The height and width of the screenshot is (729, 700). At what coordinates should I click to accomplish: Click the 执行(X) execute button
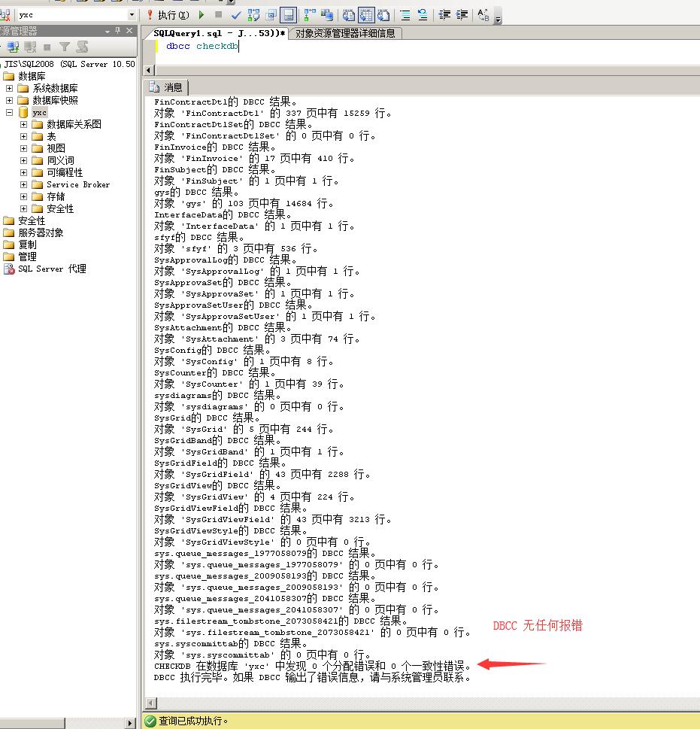(x=168, y=15)
